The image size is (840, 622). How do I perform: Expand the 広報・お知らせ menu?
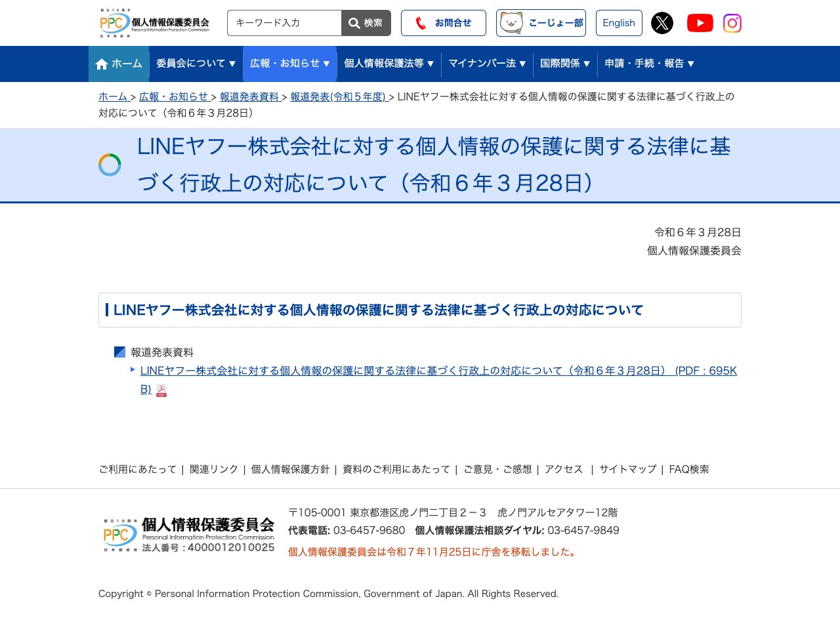[290, 64]
